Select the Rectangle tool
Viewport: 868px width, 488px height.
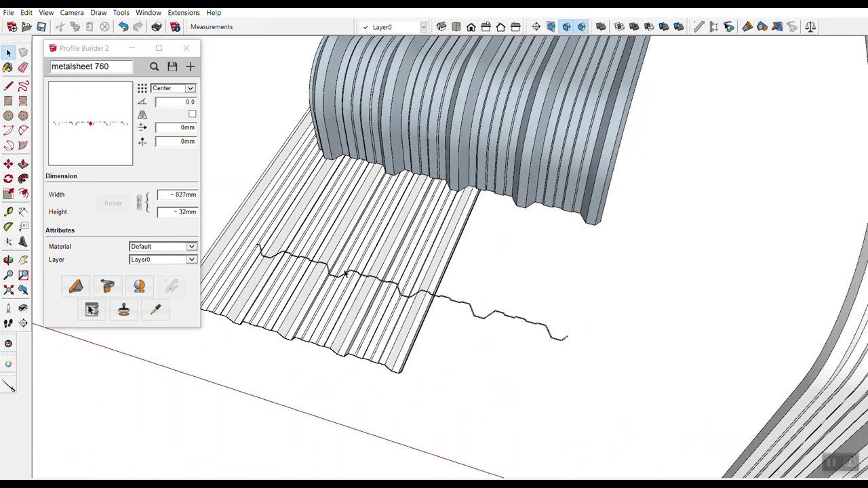[x=8, y=101]
